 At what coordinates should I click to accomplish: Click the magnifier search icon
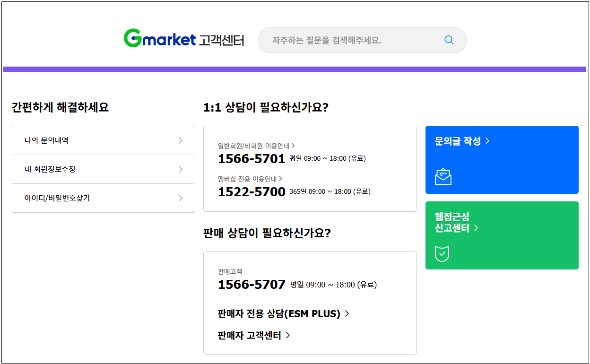click(449, 40)
